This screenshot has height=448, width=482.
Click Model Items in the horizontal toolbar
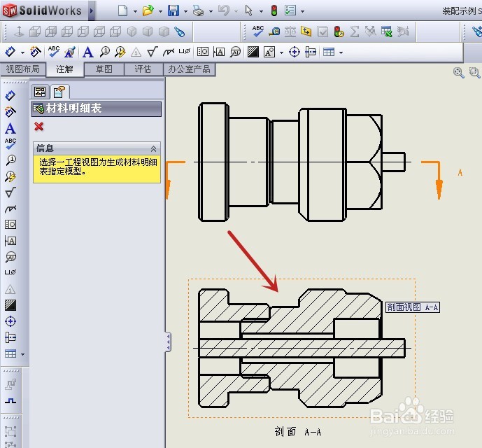click(36, 52)
